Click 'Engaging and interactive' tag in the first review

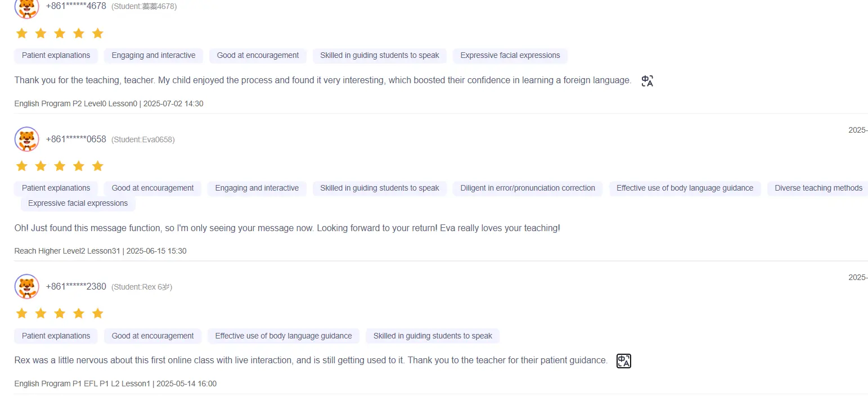pos(154,56)
